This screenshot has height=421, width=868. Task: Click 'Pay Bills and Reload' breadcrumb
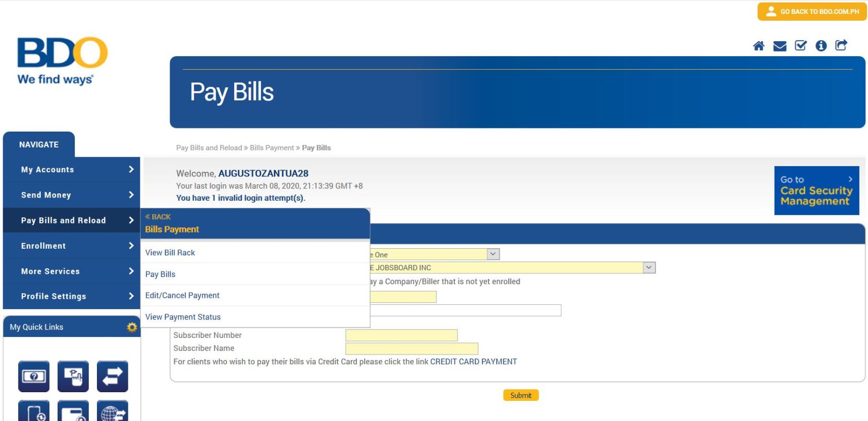(209, 148)
